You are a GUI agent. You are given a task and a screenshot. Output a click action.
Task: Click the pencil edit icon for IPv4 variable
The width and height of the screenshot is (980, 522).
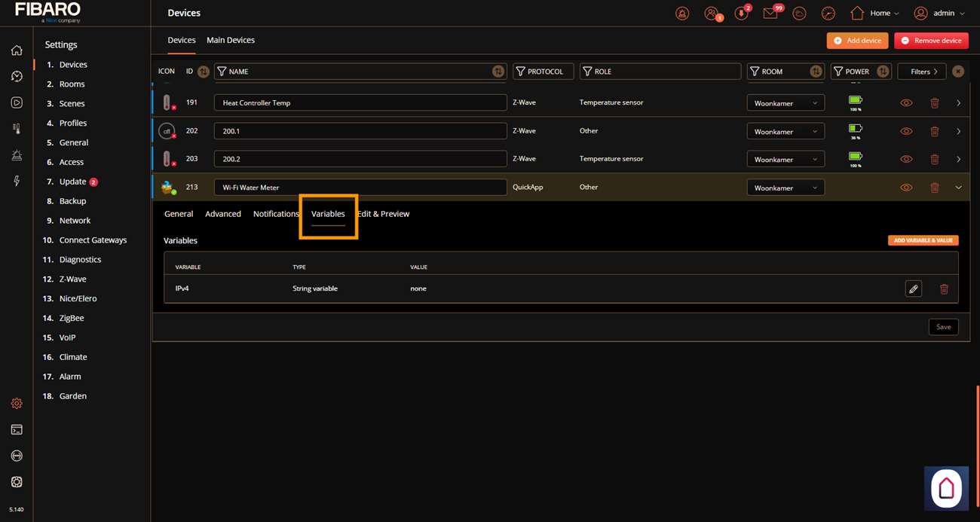point(913,288)
